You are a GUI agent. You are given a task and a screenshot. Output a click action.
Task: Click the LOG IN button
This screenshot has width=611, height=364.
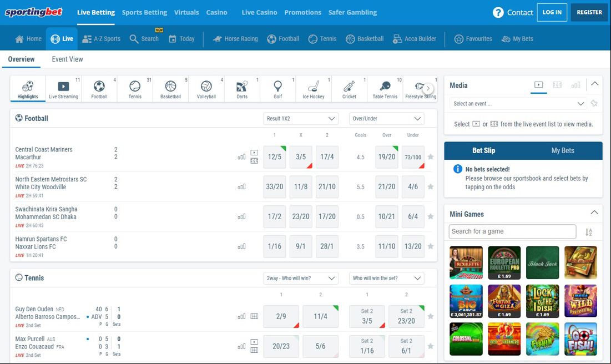pos(552,12)
